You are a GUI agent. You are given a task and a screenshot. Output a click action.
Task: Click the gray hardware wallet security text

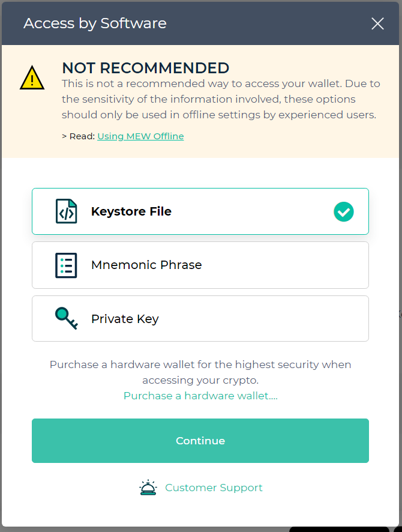click(200, 372)
